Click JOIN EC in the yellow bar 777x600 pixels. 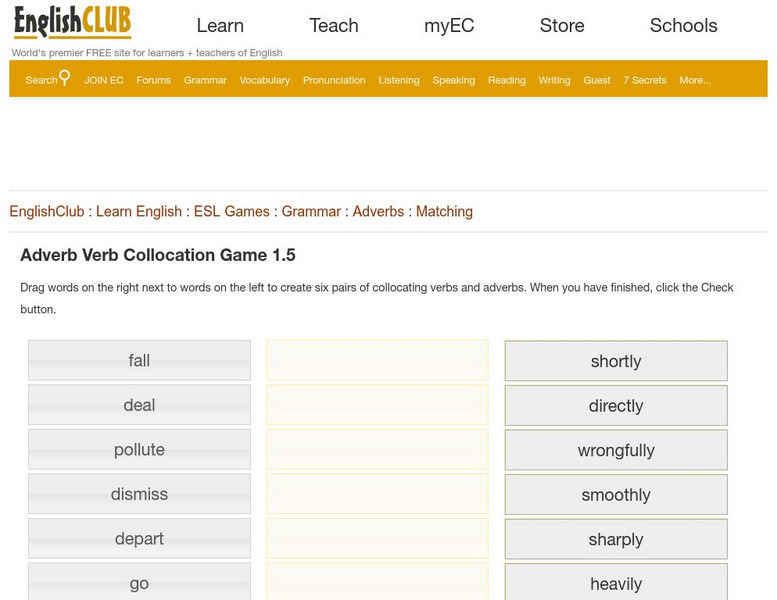coord(104,80)
